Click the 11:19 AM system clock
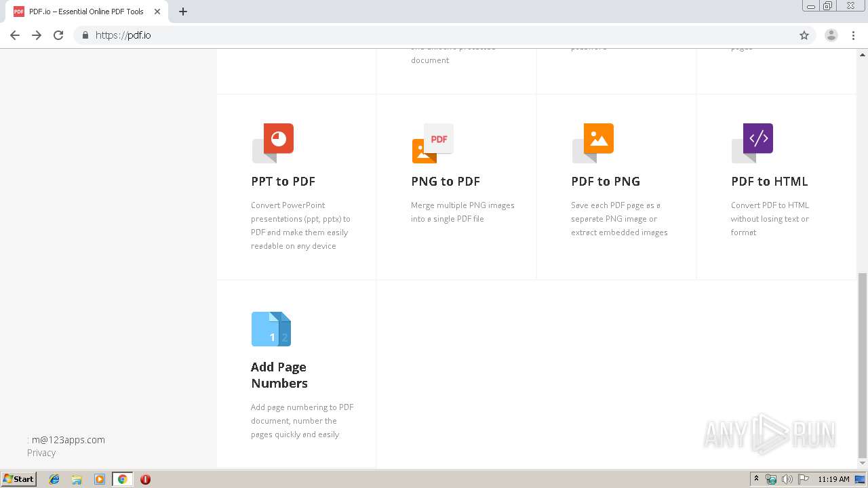 click(833, 479)
